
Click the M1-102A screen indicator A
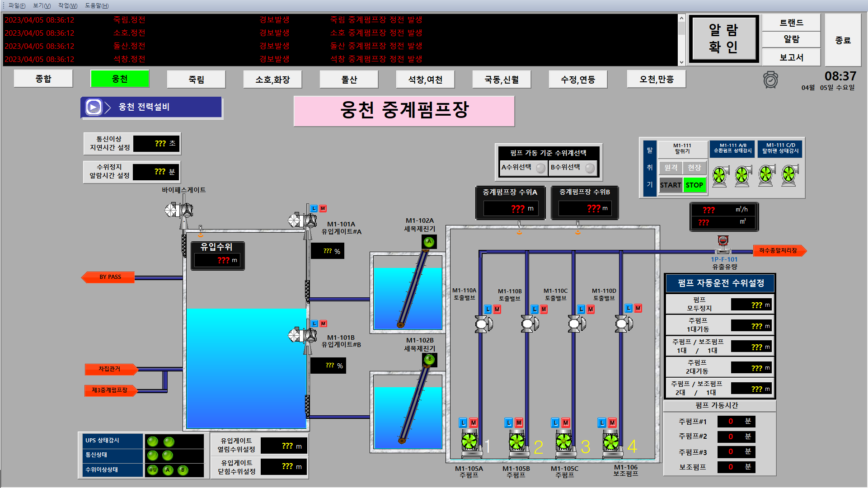[429, 242]
